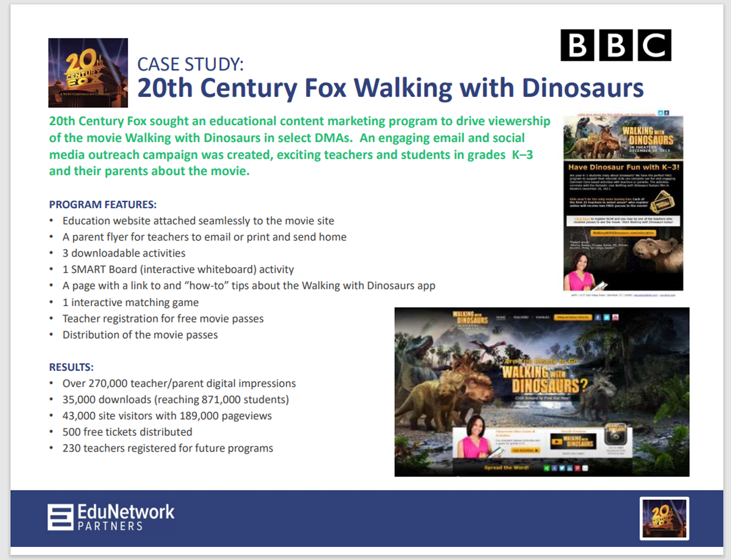Select '500 free tickets distributed'
Image resolution: width=731 pixels, height=560 pixels.
click(x=127, y=432)
